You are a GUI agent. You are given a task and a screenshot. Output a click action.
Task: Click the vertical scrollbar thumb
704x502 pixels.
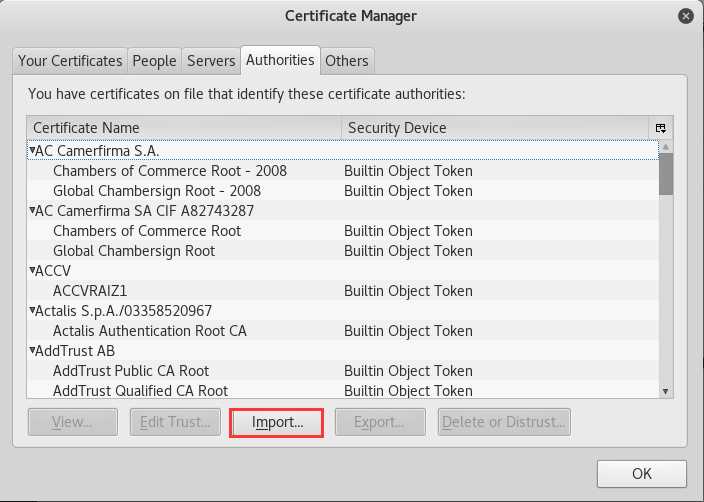coord(666,174)
